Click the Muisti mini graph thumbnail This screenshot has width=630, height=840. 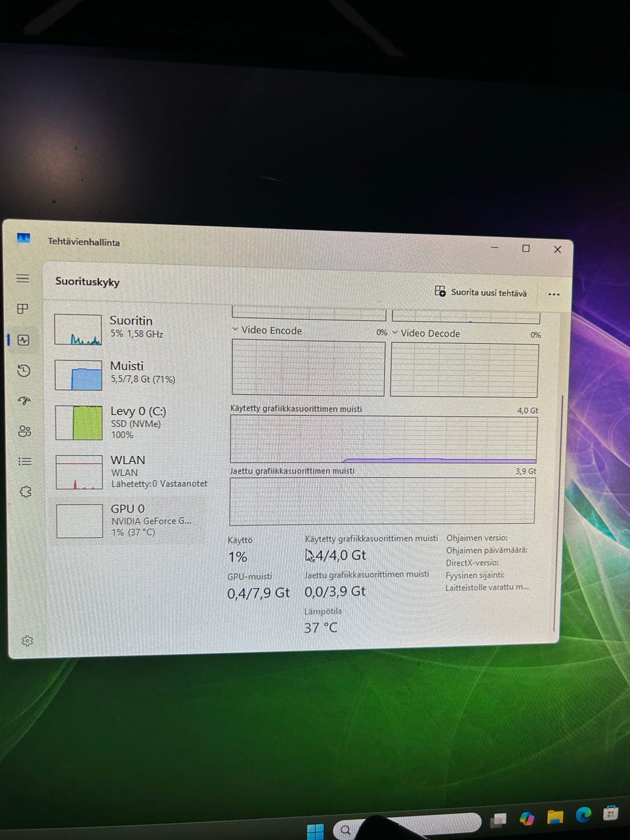pyautogui.click(x=79, y=375)
